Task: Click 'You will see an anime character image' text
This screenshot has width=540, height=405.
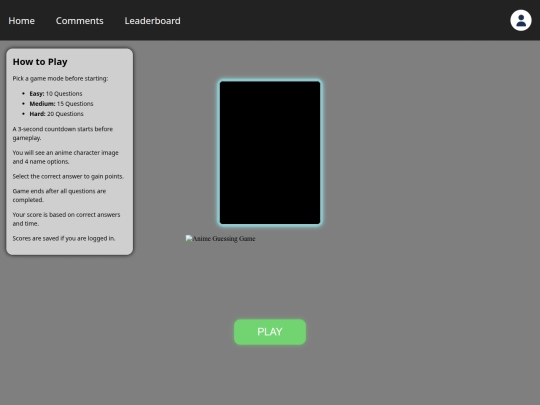Action: coord(65,157)
